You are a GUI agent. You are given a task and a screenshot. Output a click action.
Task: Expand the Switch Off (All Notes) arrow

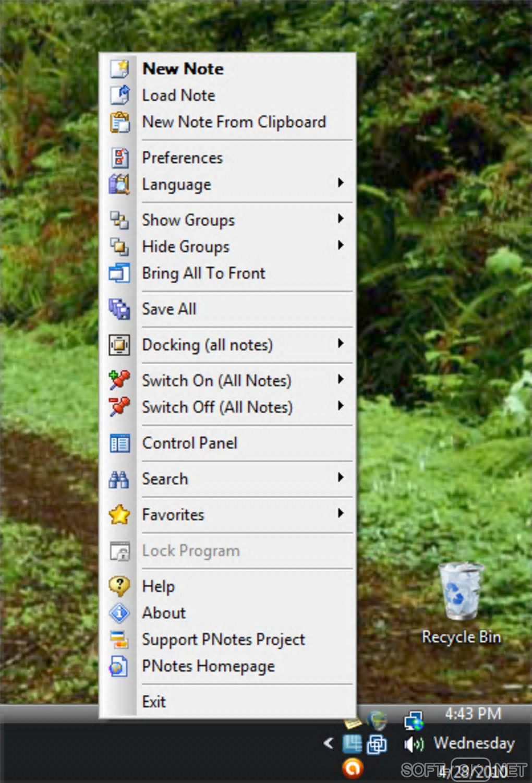341,406
